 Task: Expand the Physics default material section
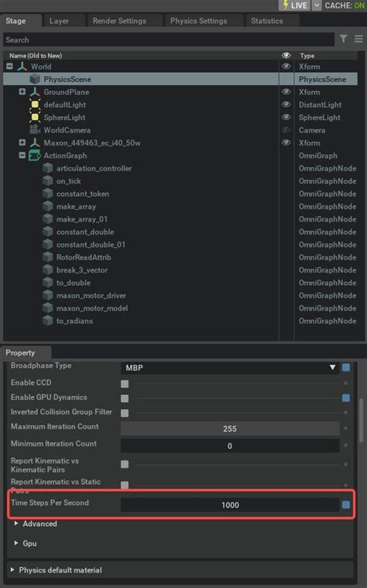tap(12, 569)
